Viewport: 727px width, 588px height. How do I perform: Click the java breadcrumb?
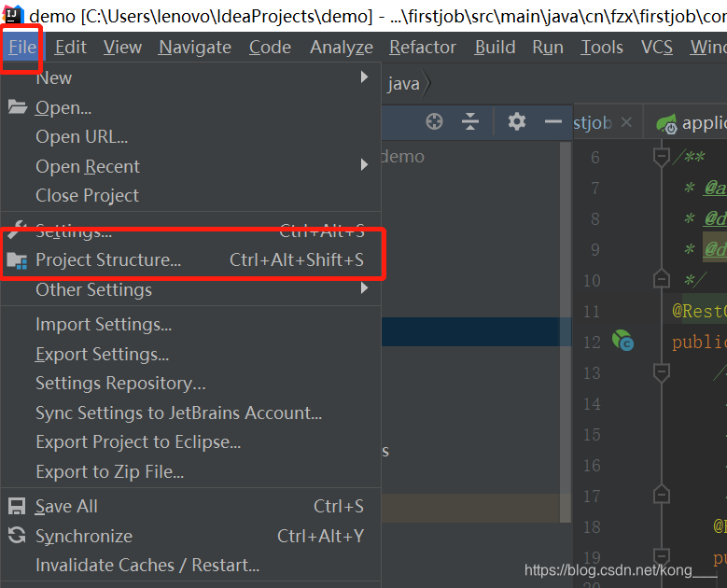point(403,84)
